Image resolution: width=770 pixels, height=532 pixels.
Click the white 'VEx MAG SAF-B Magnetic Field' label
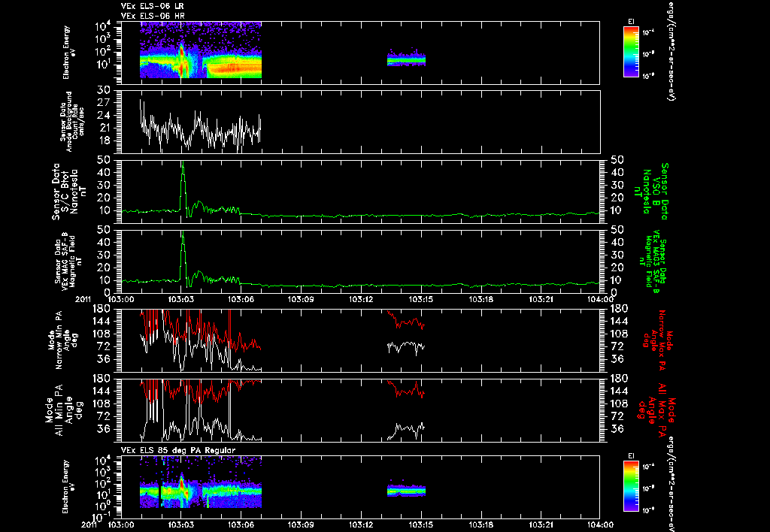coord(68,261)
